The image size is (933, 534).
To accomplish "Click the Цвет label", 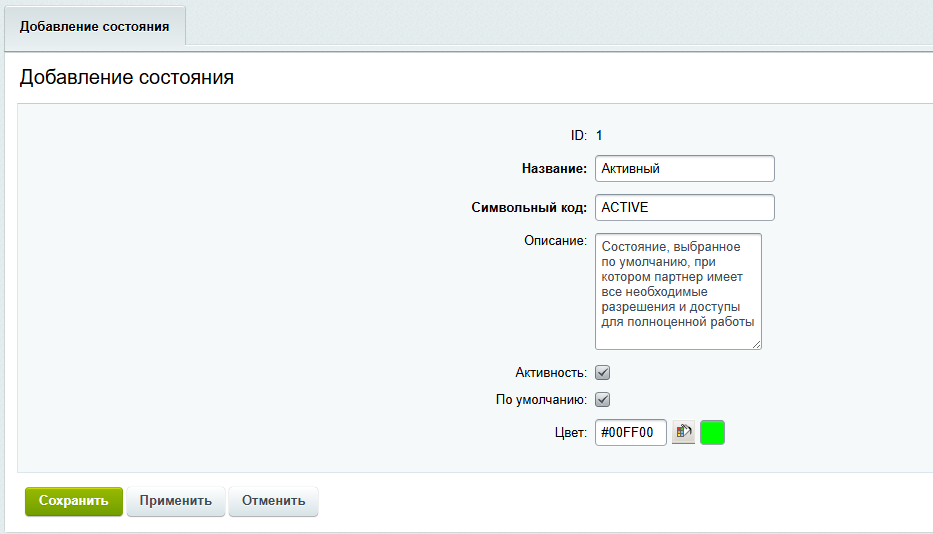I will [x=572, y=433].
